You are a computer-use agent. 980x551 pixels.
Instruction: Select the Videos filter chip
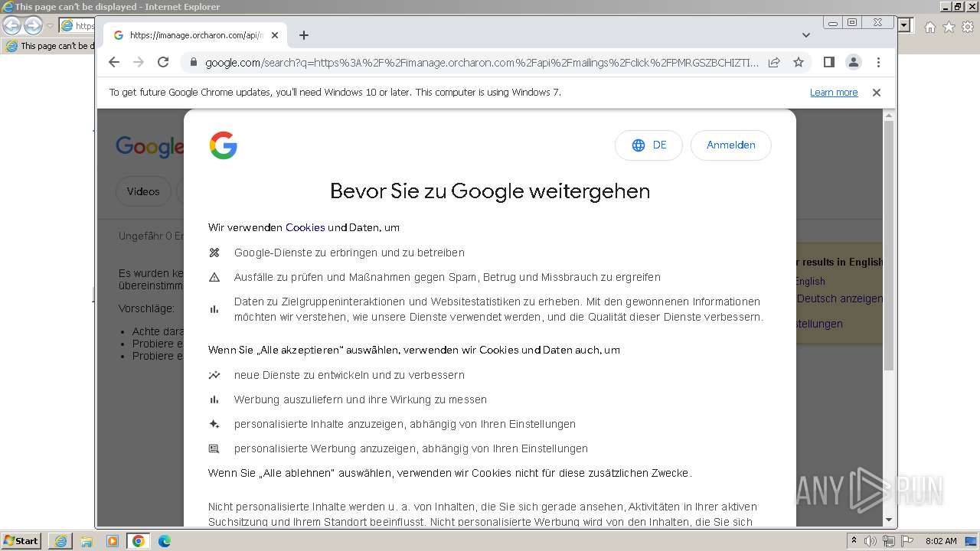pyautogui.click(x=143, y=191)
